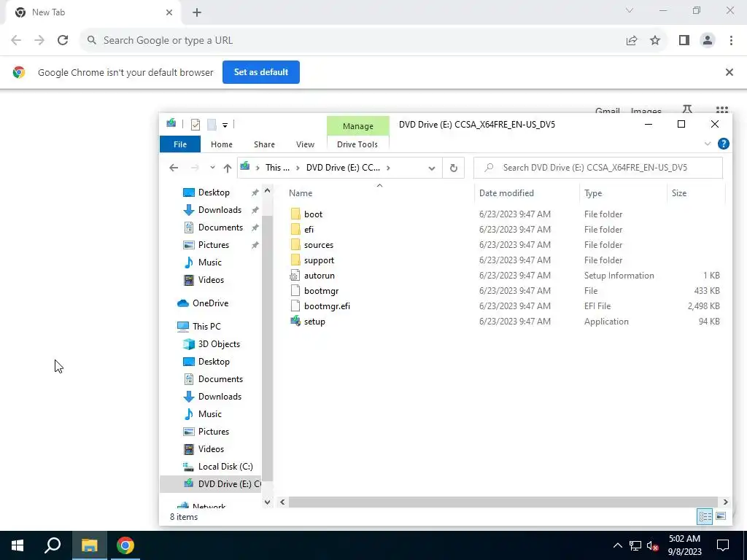
Task: Click Search DVD Drive box
Action: pyautogui.click(x=598, y=168)
